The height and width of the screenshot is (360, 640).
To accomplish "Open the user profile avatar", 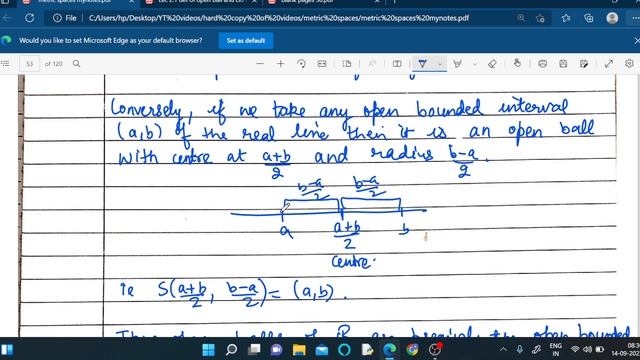I will point(612,18).
